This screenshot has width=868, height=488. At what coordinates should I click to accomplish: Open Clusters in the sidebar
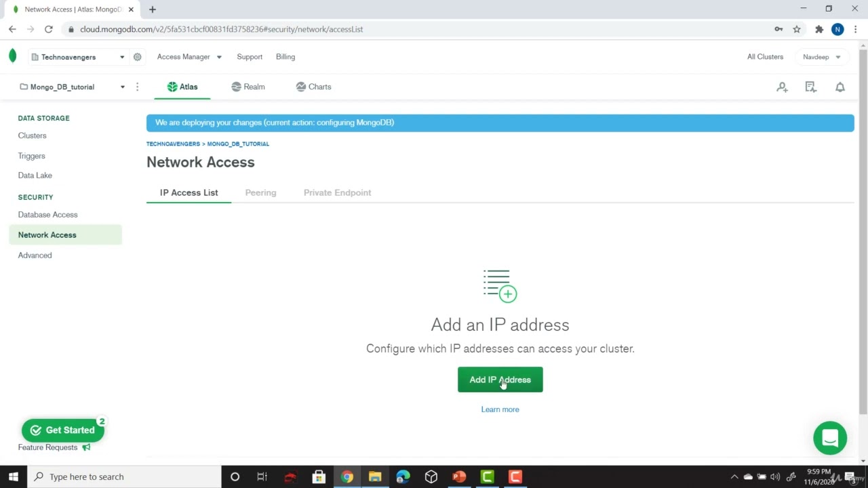[32, 136]
